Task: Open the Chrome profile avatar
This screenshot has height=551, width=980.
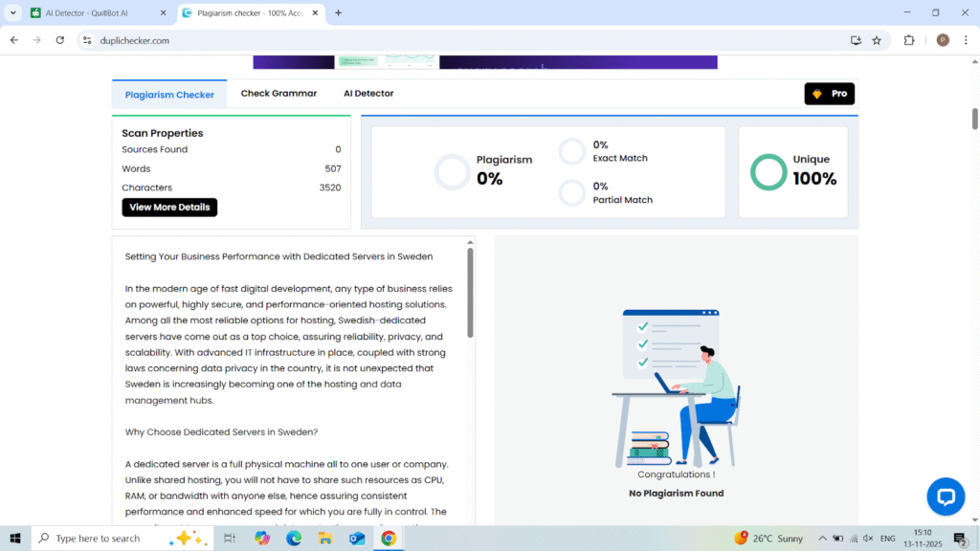Action: 943,40
